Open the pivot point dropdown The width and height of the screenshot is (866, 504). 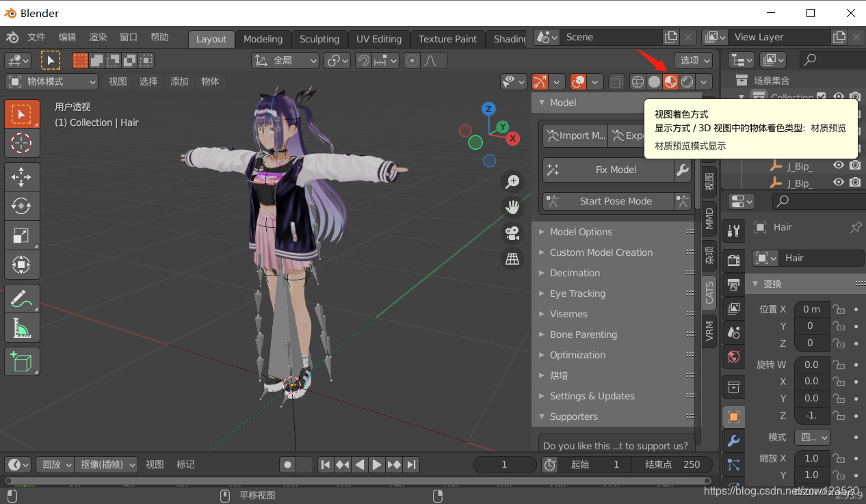coord(337,60)
